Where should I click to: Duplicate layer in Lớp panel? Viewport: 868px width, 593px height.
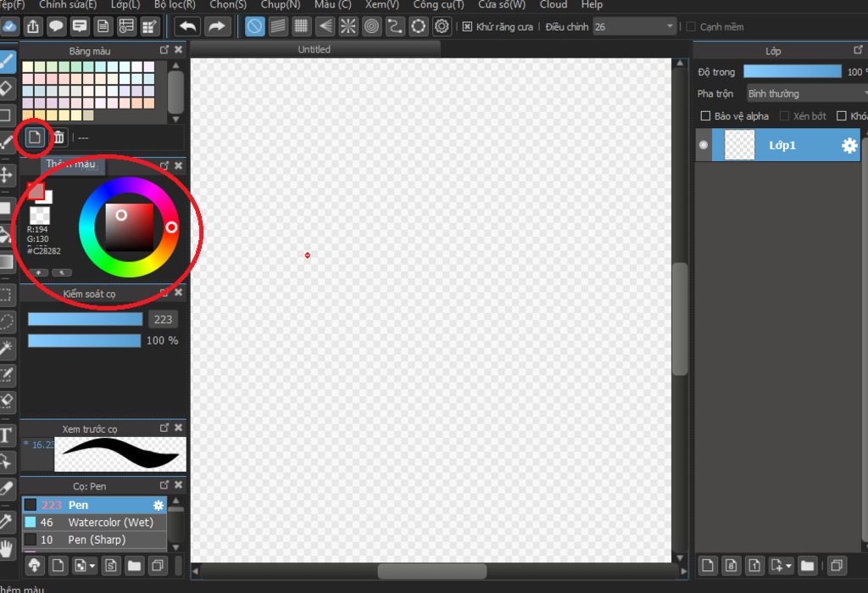click(x=837, y=566)
